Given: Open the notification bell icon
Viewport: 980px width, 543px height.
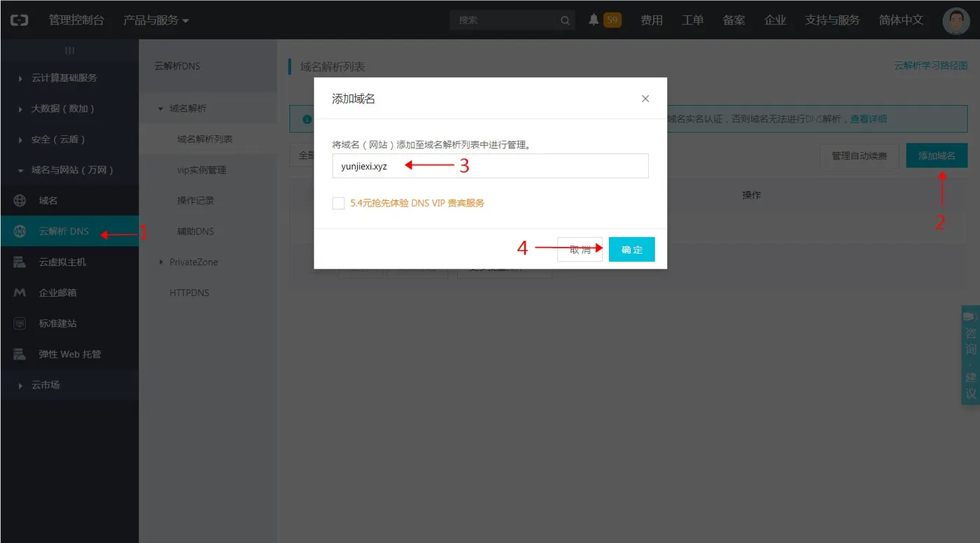Looking at the screenshot, I should (x=594, y=20).
